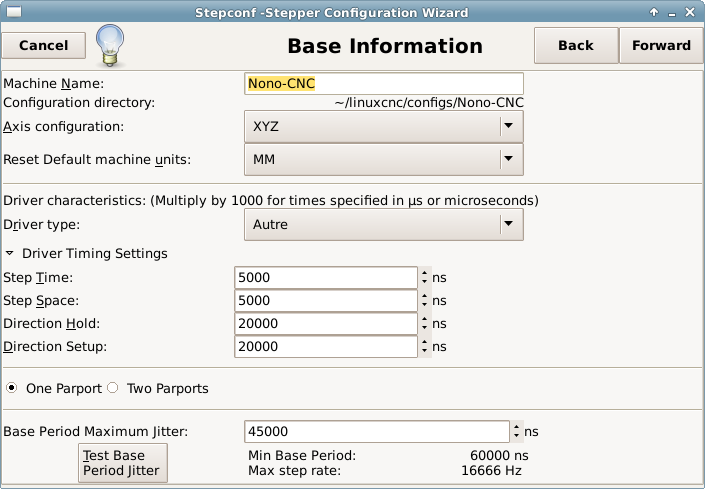
Task: Click the Direction Setup label
Action: [55, 347]
